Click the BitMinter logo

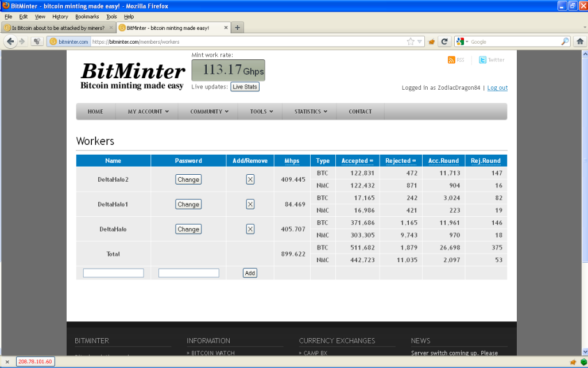tap(133, 76)
